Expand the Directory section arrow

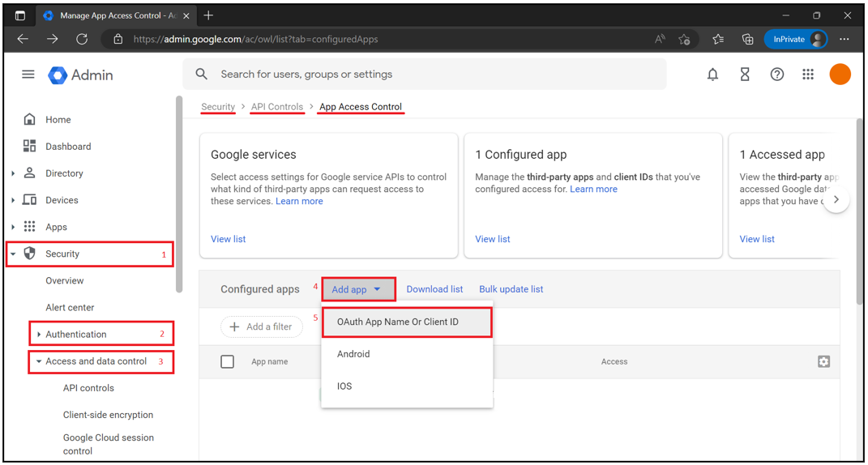(13, 173)
